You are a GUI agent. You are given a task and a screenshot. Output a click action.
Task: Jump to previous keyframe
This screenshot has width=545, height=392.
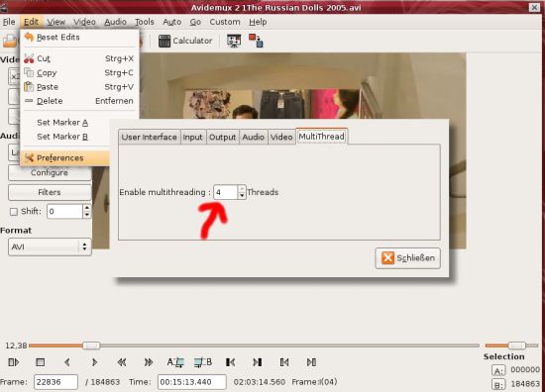[122, 362]
